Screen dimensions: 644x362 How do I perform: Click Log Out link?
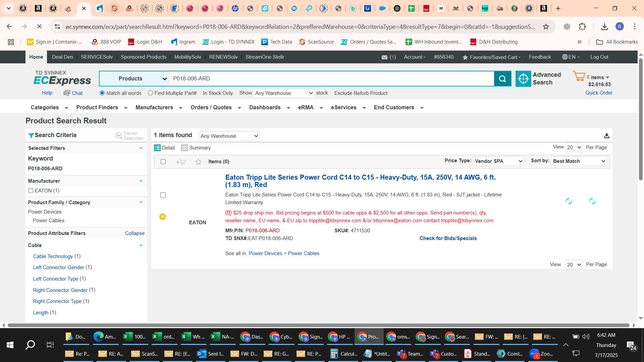[599, 57]
